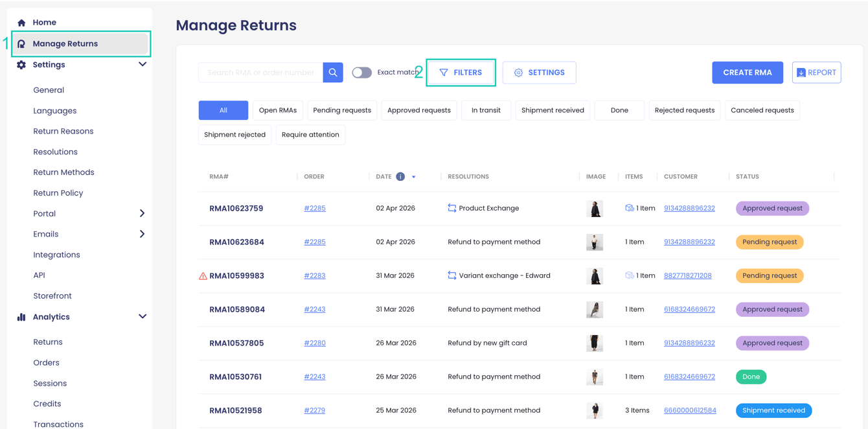
Task: Open Returns under Analytics
Action: pyautogui.click(x=48, y=342)
